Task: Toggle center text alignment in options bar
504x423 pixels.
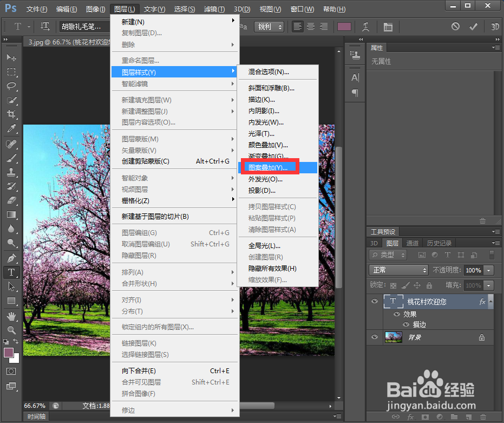Action: click(x=310, y=26)
